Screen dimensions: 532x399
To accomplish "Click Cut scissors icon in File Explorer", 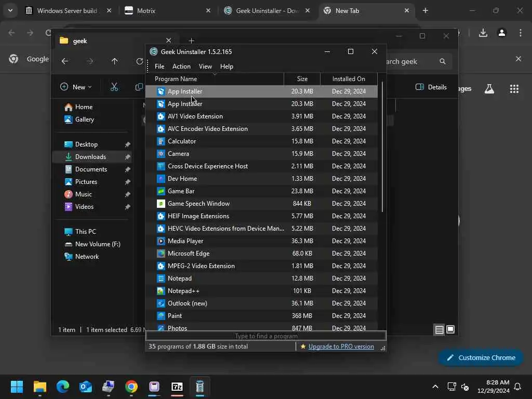I will click(x=114, y=87).
